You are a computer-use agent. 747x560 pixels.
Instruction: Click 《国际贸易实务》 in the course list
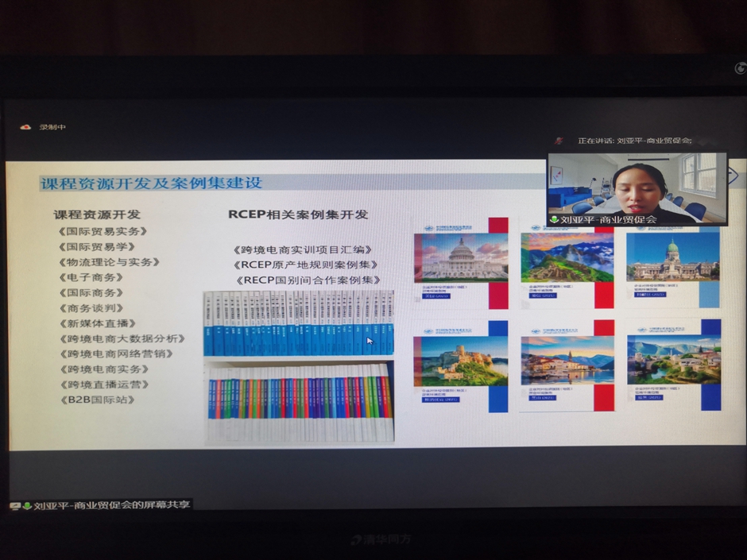pyautogui.click(x=103, y=231)
